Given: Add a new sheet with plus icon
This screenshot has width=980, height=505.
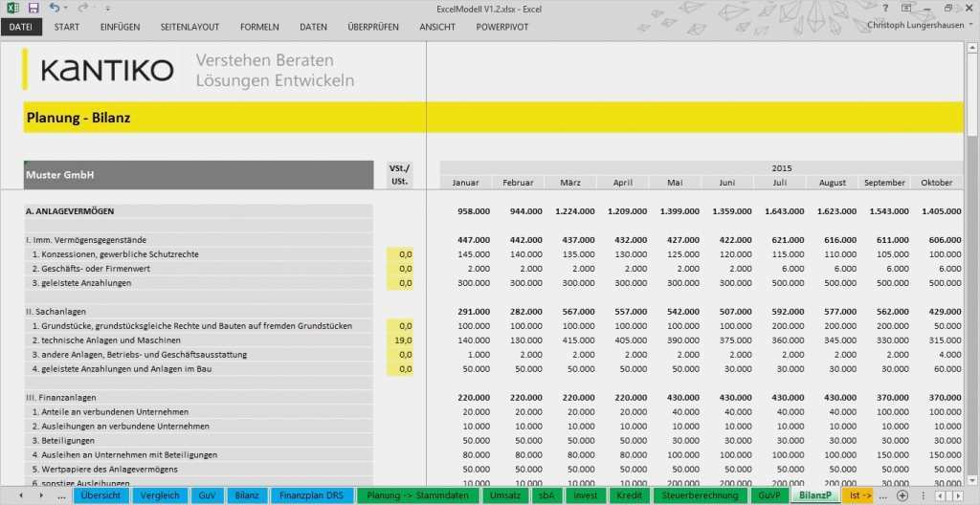Looking at the screenshot, I should [x=902, y=496].
